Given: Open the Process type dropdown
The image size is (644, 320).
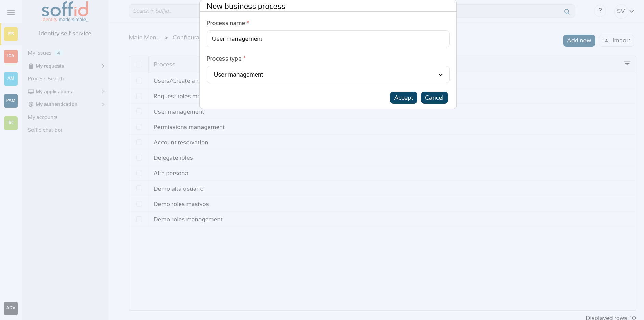Looking at the screenshot, I should [328, 75].
